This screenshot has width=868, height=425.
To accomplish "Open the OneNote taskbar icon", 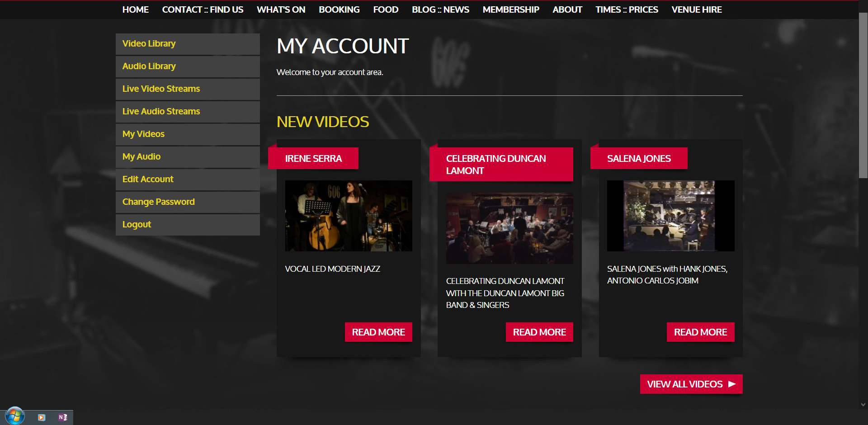I will (62, 417).
